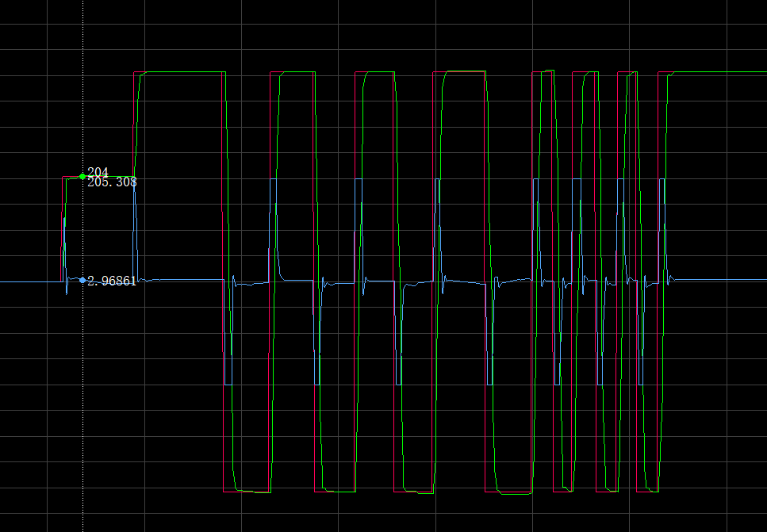Select the value label "2.96861"

click(x=112, y=281)
